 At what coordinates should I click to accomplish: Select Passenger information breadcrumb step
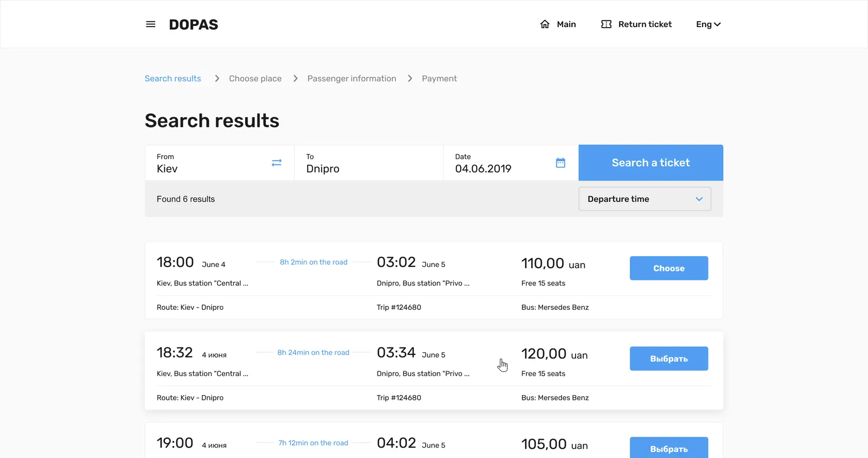pyautogui.click(x=352, y=79)
